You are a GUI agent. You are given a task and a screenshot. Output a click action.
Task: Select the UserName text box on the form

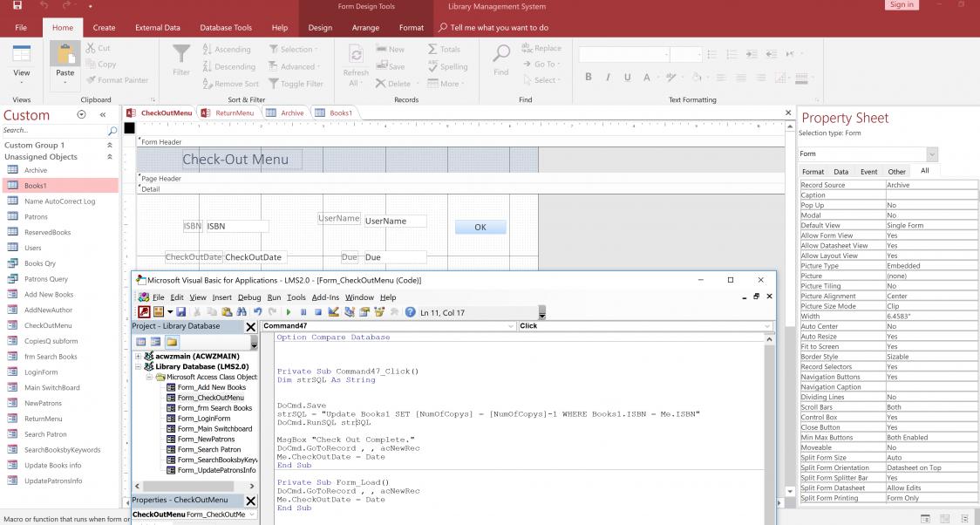pos(396,222)
